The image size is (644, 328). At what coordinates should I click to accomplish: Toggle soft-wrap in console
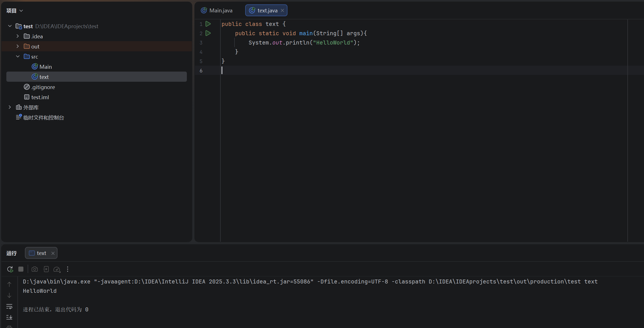[x=9, y=306]
